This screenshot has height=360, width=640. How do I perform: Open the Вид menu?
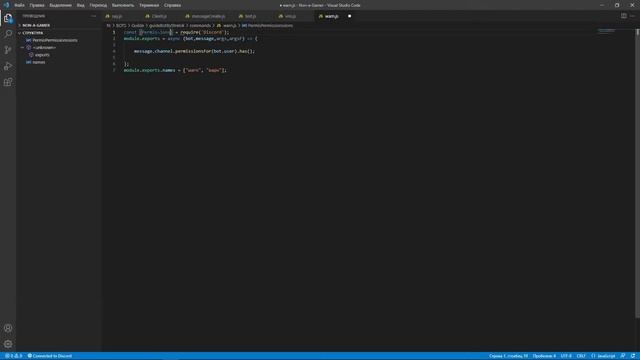pos(80,5)
